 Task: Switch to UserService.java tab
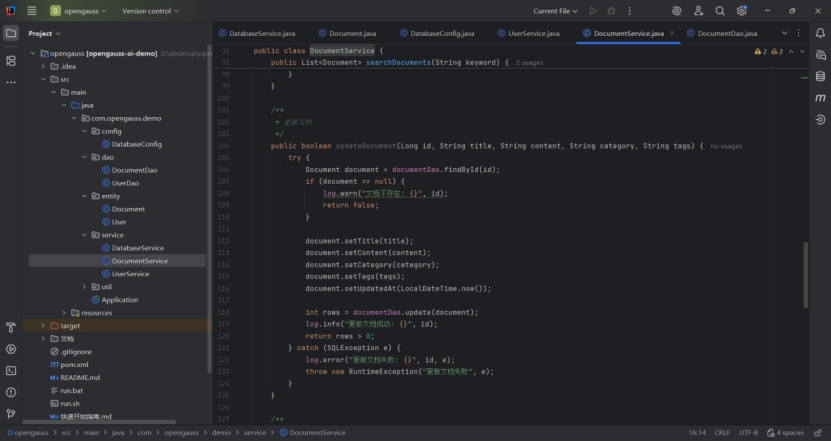click(x=528, y=33)
